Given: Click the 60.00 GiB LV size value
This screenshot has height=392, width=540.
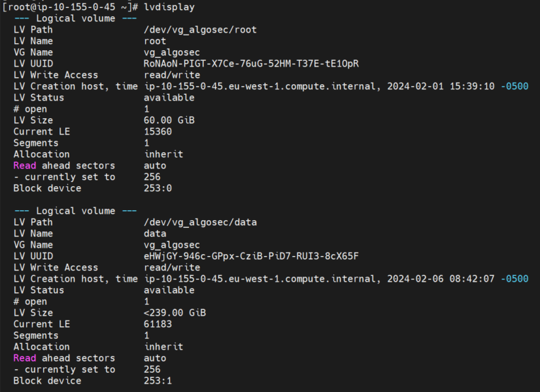Looking at the screenshot, I should (169, 120).
